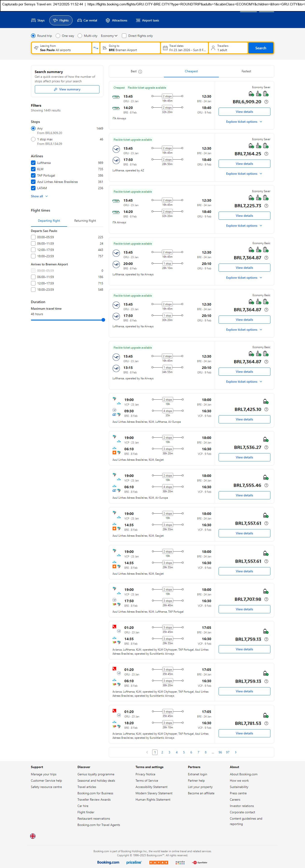Expand Show all airlines list
305x868 pixels.
coord(39,196)
